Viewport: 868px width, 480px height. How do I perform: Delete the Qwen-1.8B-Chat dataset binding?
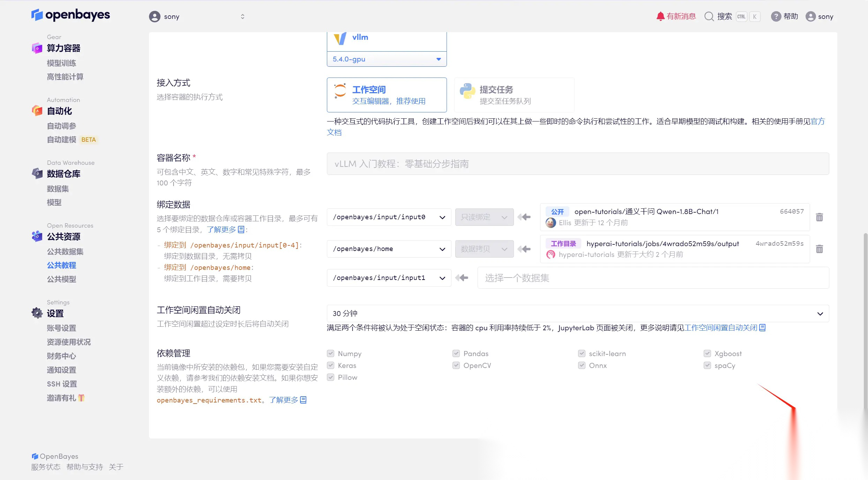(x=820, y=217)
